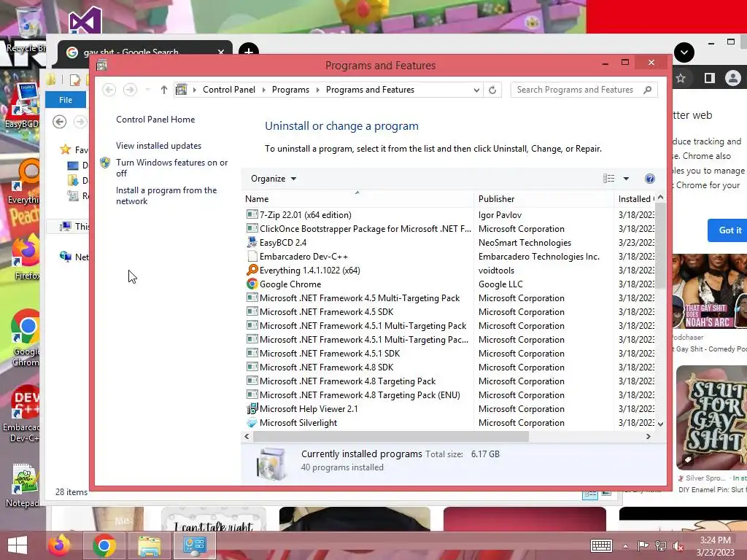Click the Igor Pavlov publisher cell
Image resolution: width=747 pixels, height=560 pixels.
[500, 215]
